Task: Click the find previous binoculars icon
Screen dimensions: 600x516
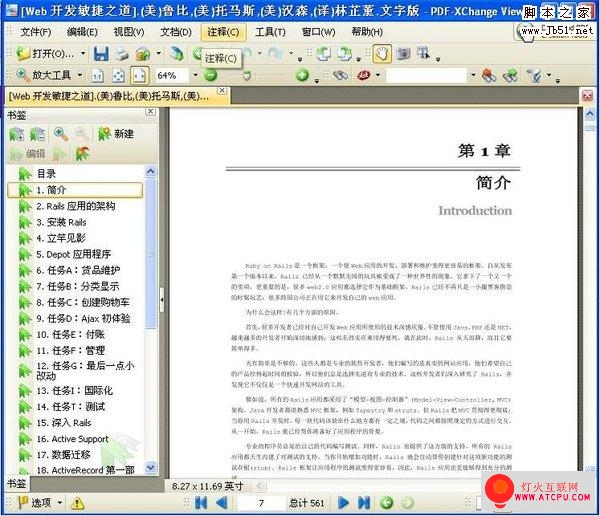Action: [489, 75]
